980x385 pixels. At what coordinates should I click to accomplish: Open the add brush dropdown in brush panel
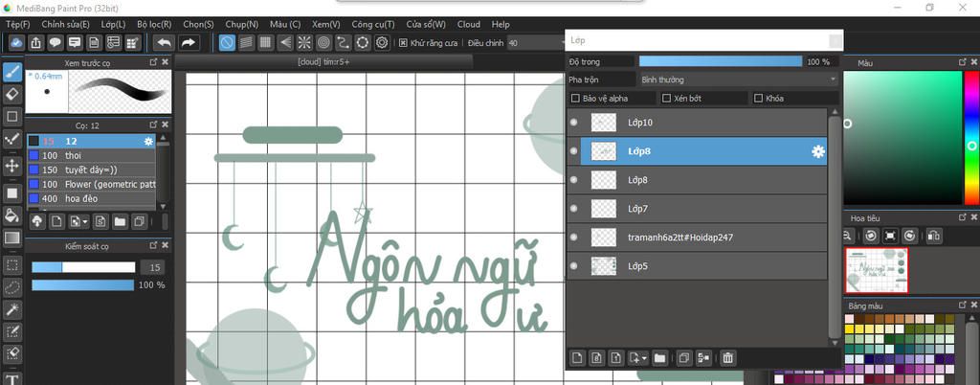85,221
